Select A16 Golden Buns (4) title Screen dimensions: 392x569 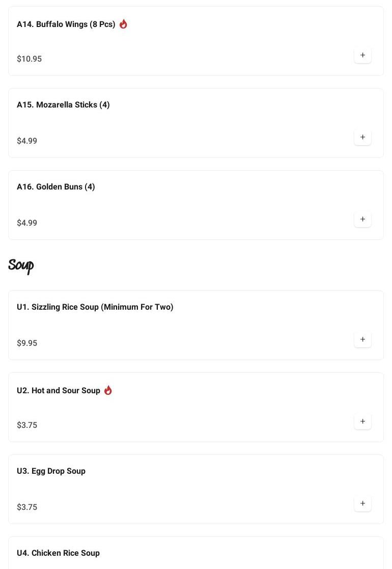pos(56,187)
